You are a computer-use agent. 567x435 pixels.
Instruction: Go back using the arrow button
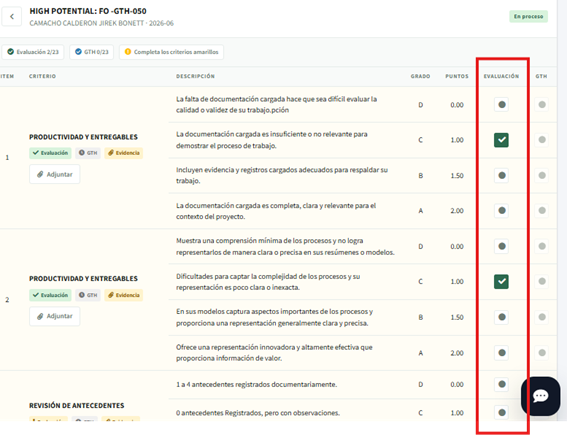click(x=12, y=17)
